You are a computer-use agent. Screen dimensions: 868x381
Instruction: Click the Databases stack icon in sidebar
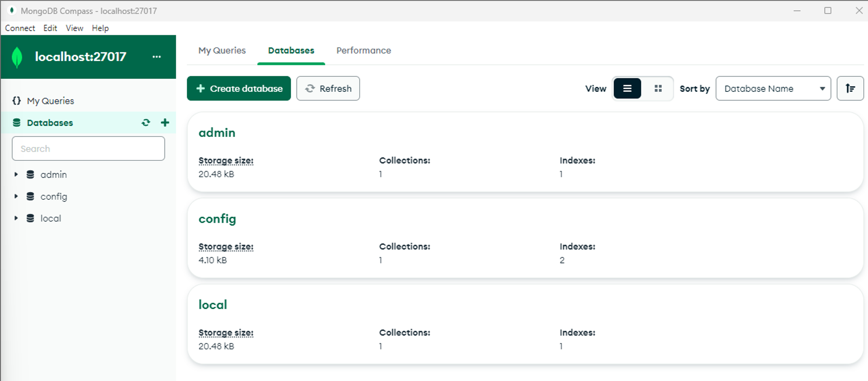point(16,123)
